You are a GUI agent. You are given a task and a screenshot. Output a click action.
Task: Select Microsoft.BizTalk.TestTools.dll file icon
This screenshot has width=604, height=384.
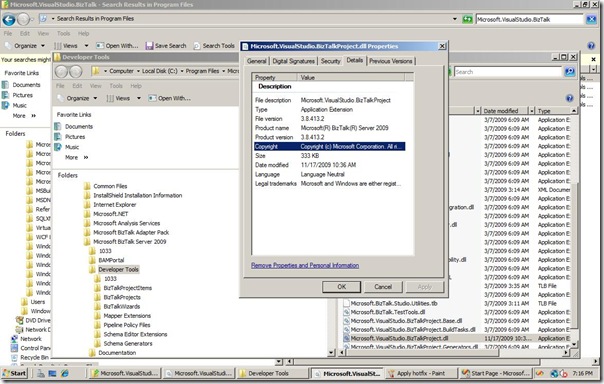coord(346,312)
